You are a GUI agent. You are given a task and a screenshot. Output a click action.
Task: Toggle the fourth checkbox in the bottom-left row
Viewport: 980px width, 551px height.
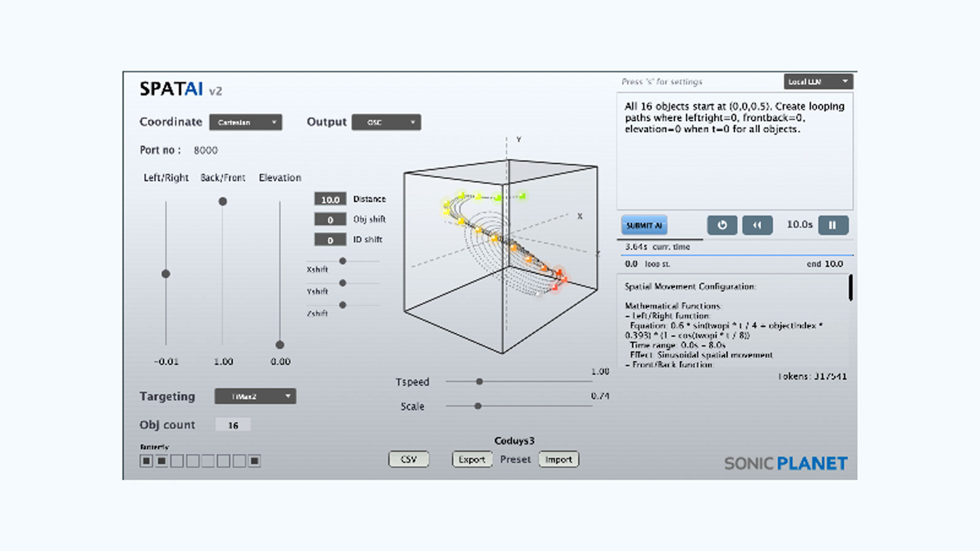(193, 461)
